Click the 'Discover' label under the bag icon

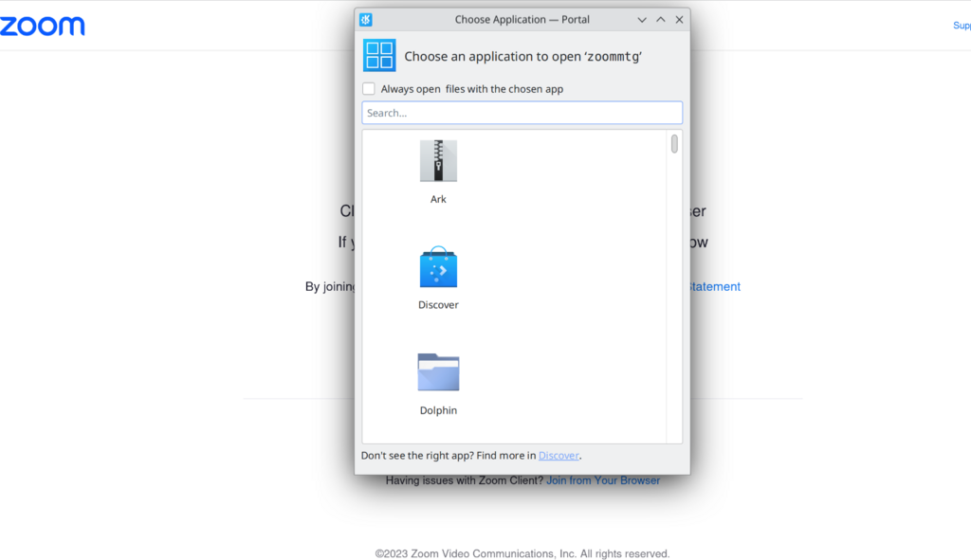(x=438, y=305)
